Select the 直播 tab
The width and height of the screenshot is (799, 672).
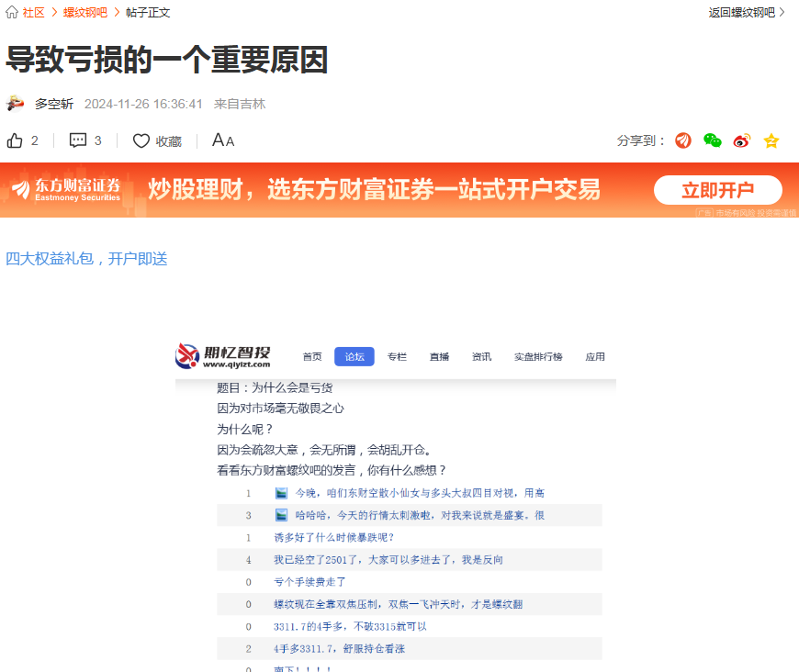pos(439,356)
